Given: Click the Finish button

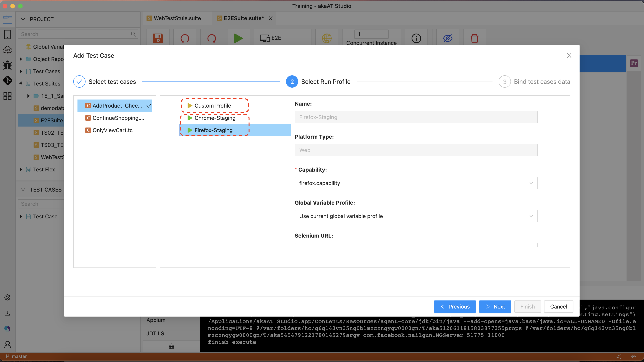Looking at the screenshot, I should [x=528, y=307].
